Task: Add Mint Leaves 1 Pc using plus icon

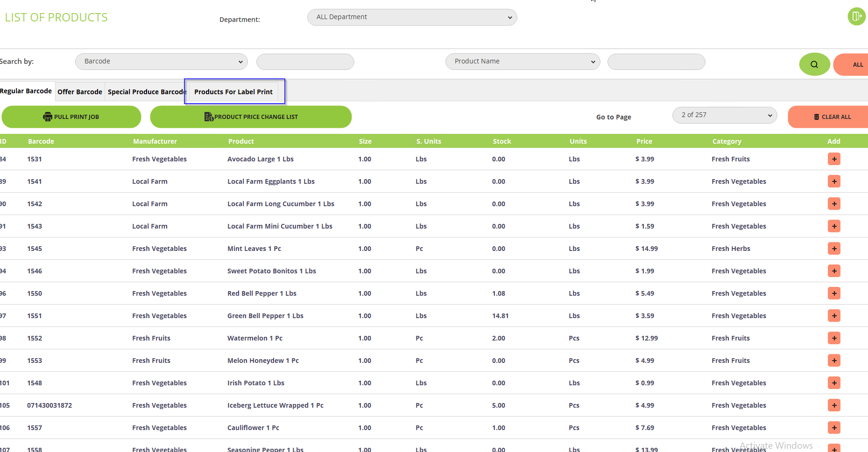Action: (834, 249)
